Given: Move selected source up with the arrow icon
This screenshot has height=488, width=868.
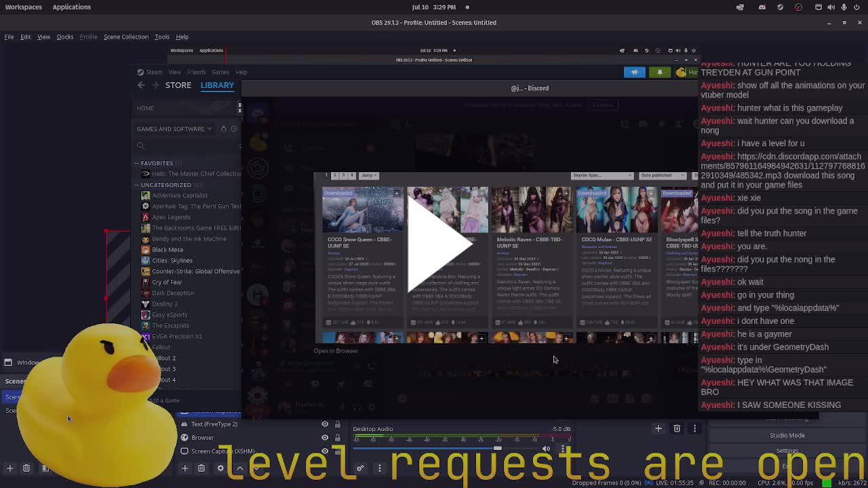Looking at the screenshot, I should 239,468.
